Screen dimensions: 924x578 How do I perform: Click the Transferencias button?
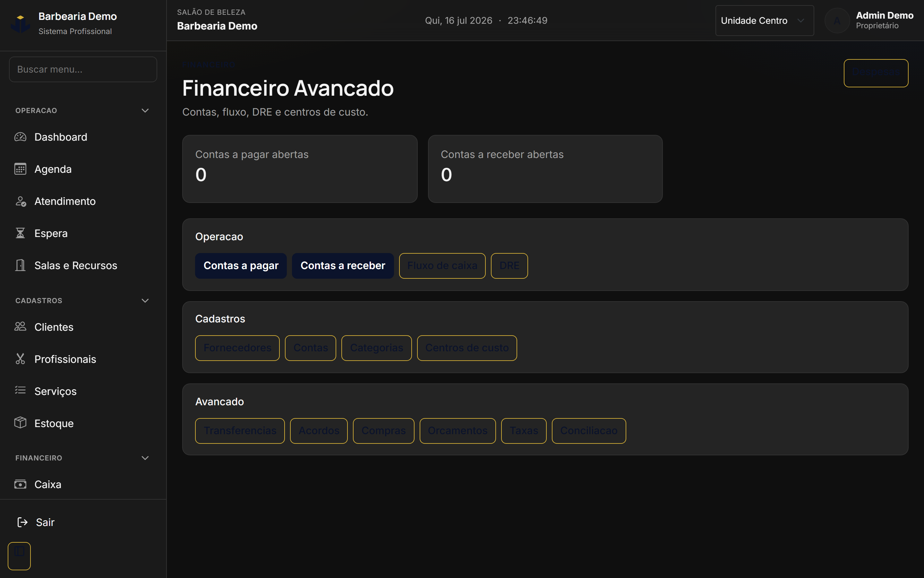coord(240,431)
